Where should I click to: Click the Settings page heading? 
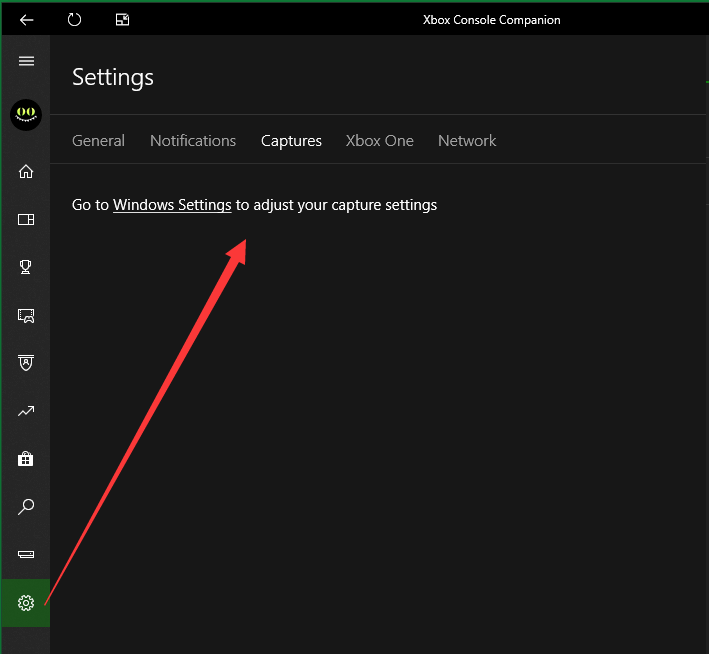(x=113, y=77)
